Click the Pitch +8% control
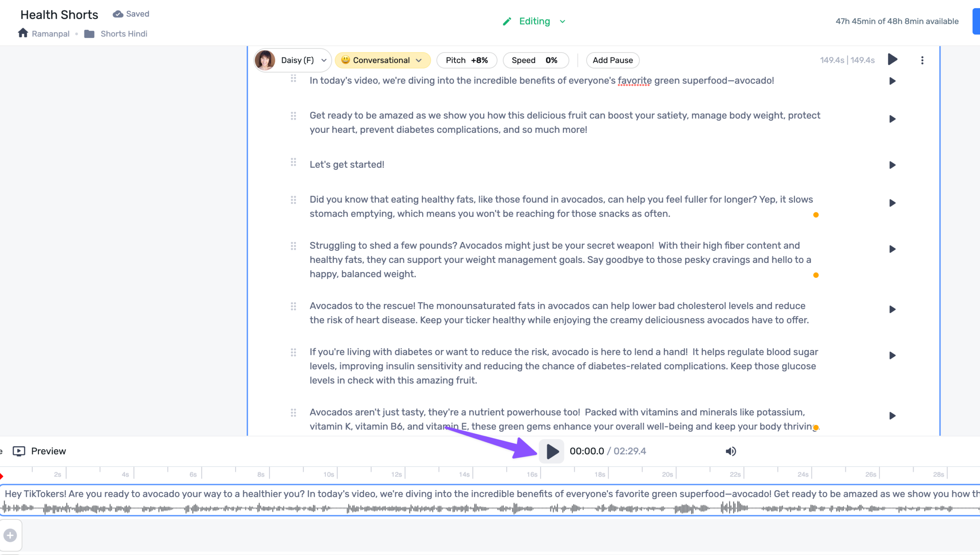980x555 pixels. click(466, 60)
